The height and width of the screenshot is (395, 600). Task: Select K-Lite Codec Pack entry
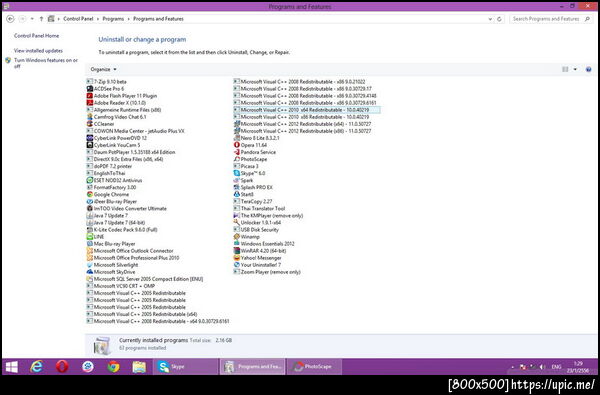point(122,230)
